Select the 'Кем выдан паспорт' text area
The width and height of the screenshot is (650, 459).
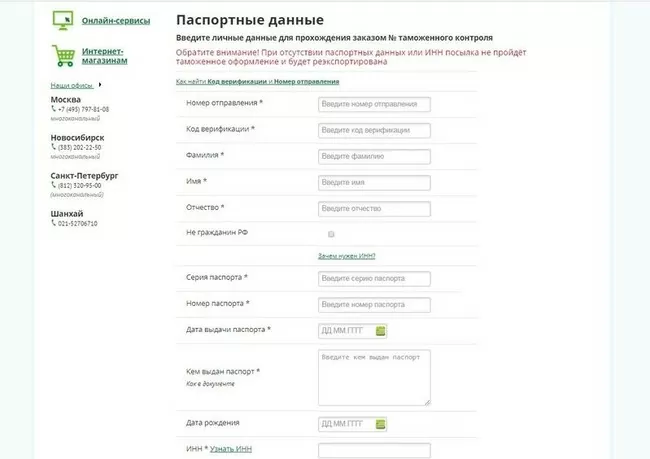click(373, 377)
